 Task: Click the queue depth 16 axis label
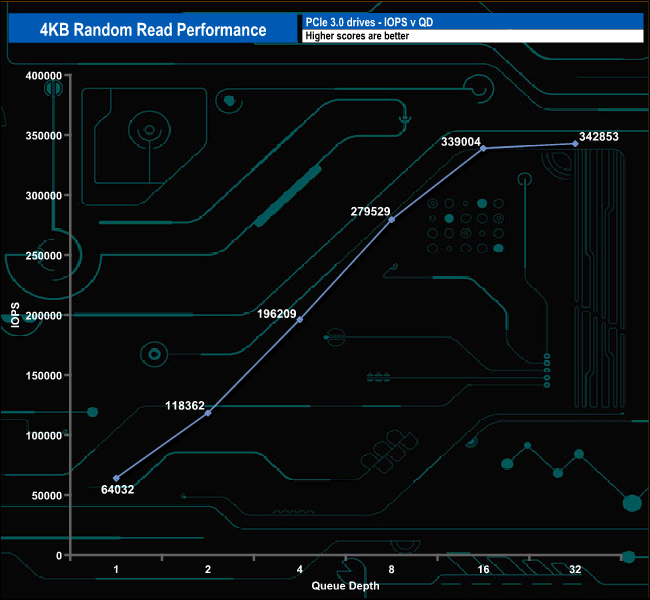click(483, 569)
